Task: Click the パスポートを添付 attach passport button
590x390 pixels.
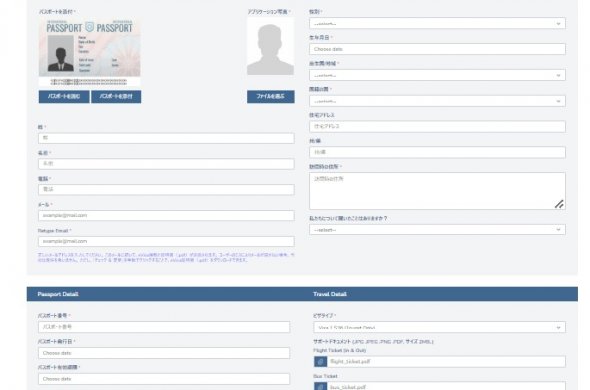Action: point(116,96)
